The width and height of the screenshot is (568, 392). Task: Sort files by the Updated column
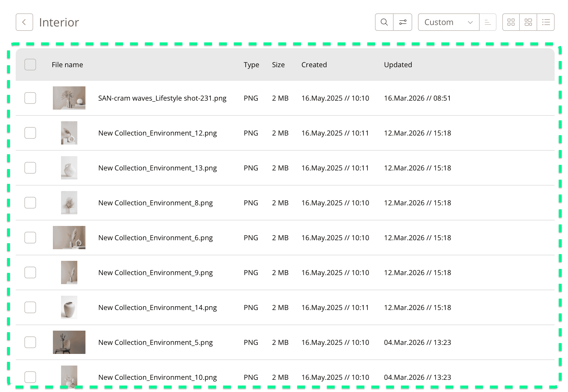click(398, 65)
